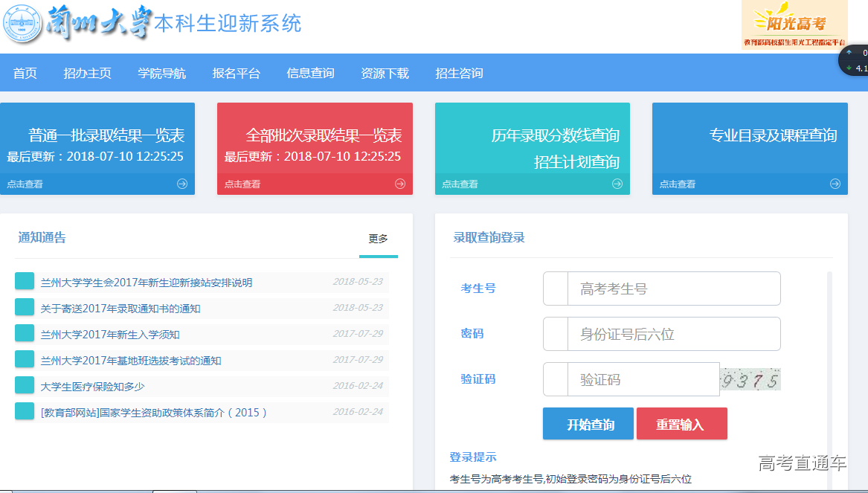The image size is (868, 493).
Task: Click the 阳光高考 sunshine banner logo
Action: click(794, 24)
